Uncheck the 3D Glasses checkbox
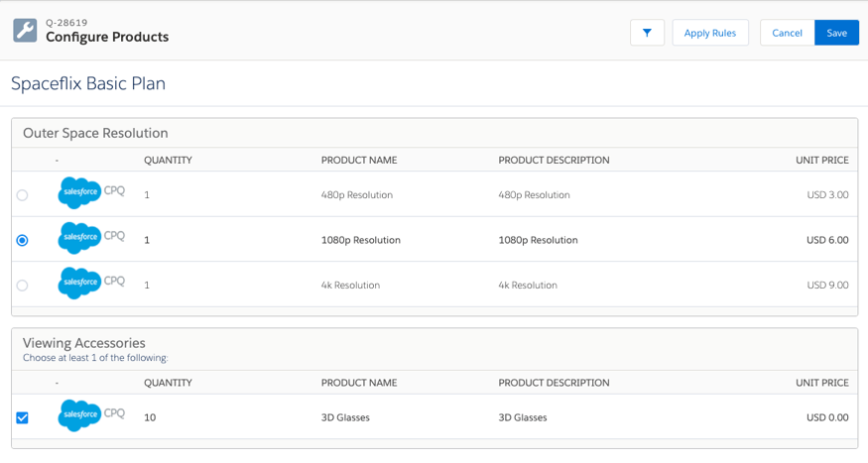 pyautogui.click(x=22, y=417)
